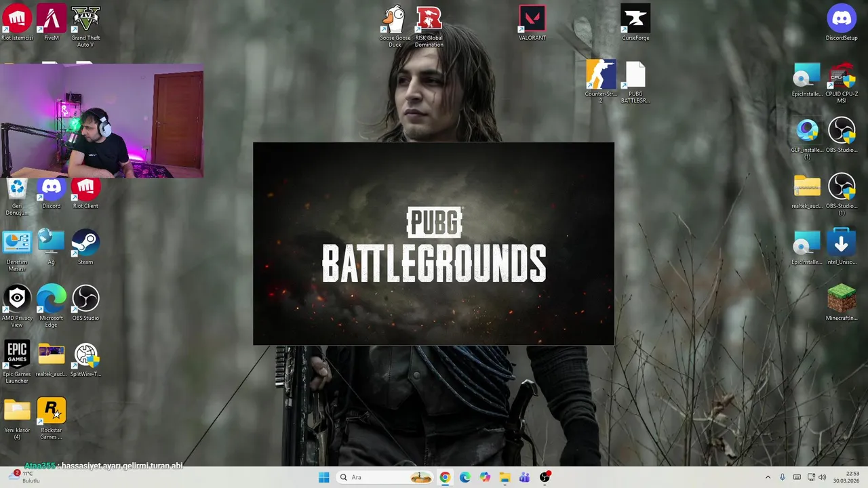Select the RISK Global Domination icon
The image size is (868, 488).
[429, 26]
